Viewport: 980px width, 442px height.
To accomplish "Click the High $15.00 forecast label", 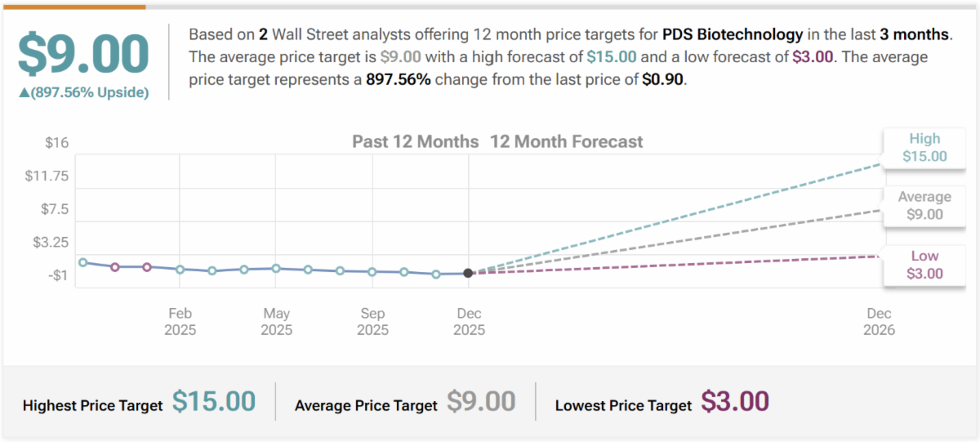I will tap(924, 148).
